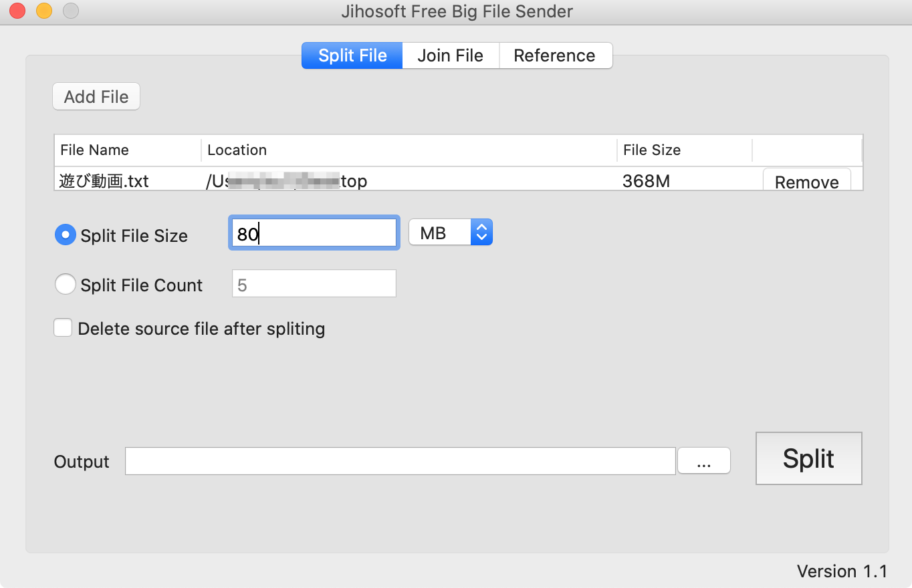This screenshot has width=912, height=588.
Task: Click the 368M file size cell
Action: tap(646, 181)
